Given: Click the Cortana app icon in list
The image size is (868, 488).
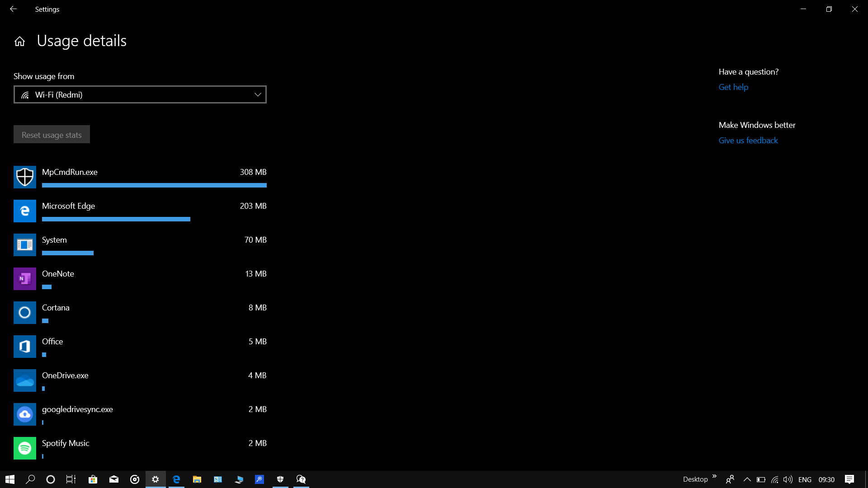Looking at the screenshot, I should tap(25, 313).
